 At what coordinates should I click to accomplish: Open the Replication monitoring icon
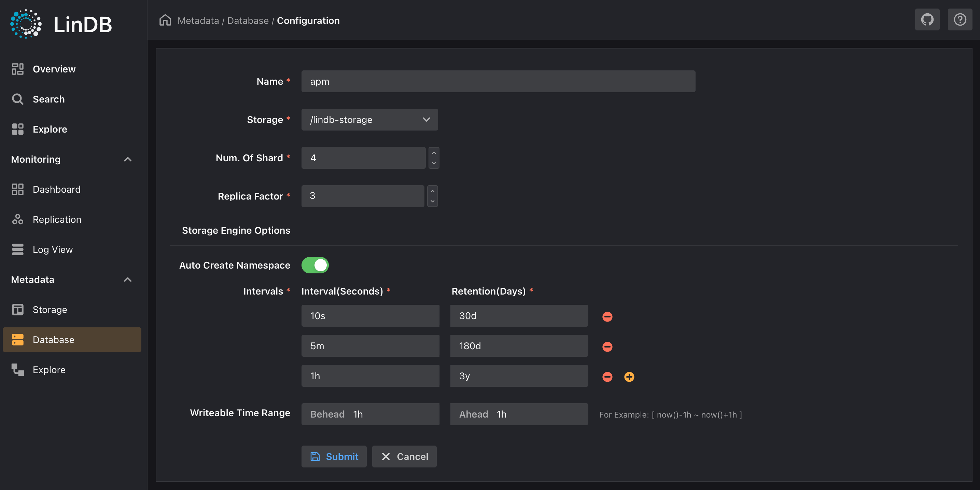[17, 219]
